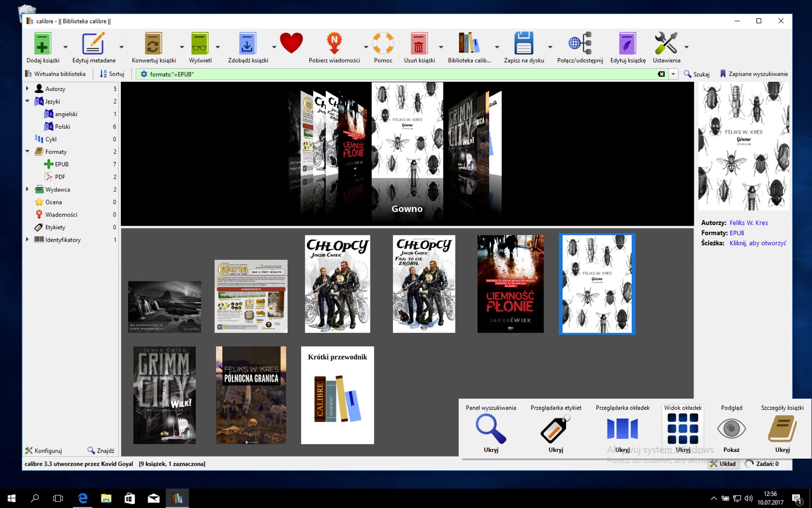Show the Podgląd quickview eye toggle
Viewport: 812px width, 508px height.
pyautogui.click(x=731, y=429)
